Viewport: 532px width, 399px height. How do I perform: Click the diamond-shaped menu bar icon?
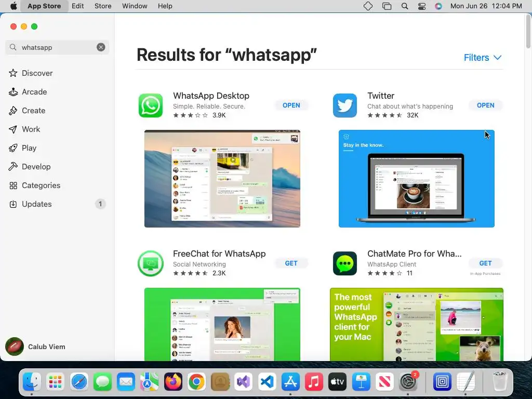click(x=368, y=6)
